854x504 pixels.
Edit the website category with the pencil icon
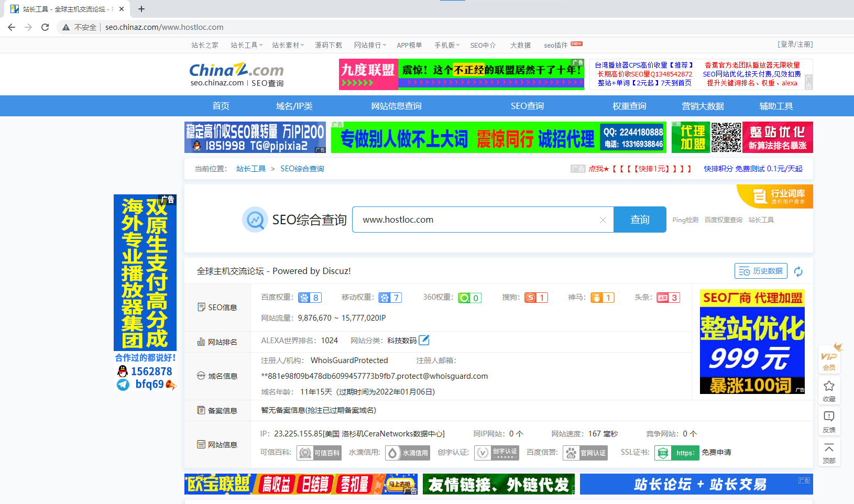pyautogui.click(x=424, y=340)
